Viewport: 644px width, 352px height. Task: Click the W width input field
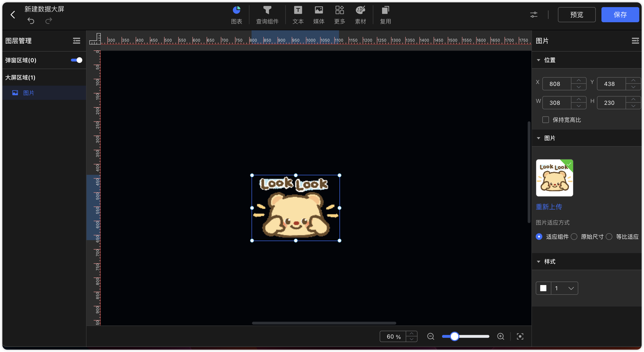[x=557, y=103]
